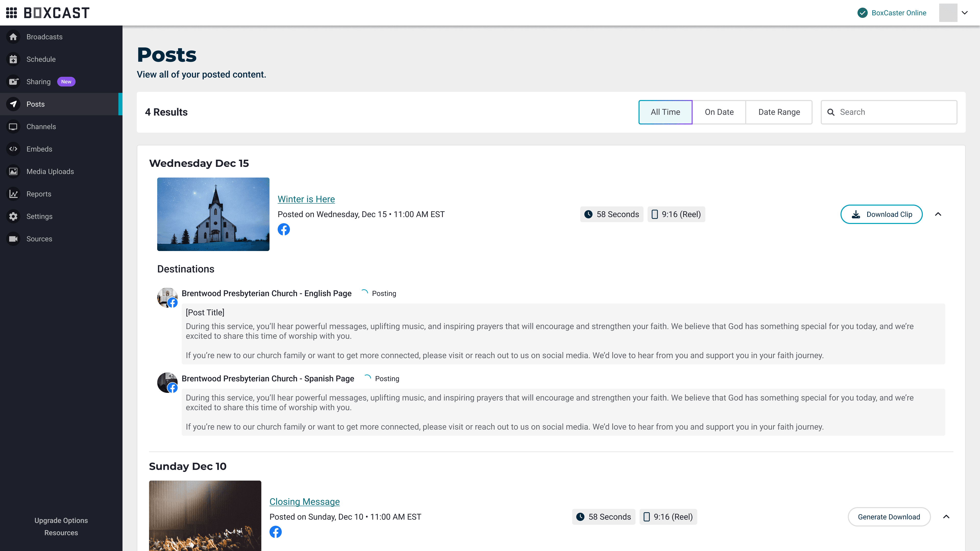The width and height of the screenshot is (980, 551).
Task: Open Media Uploads section
Action: point(50,171)
